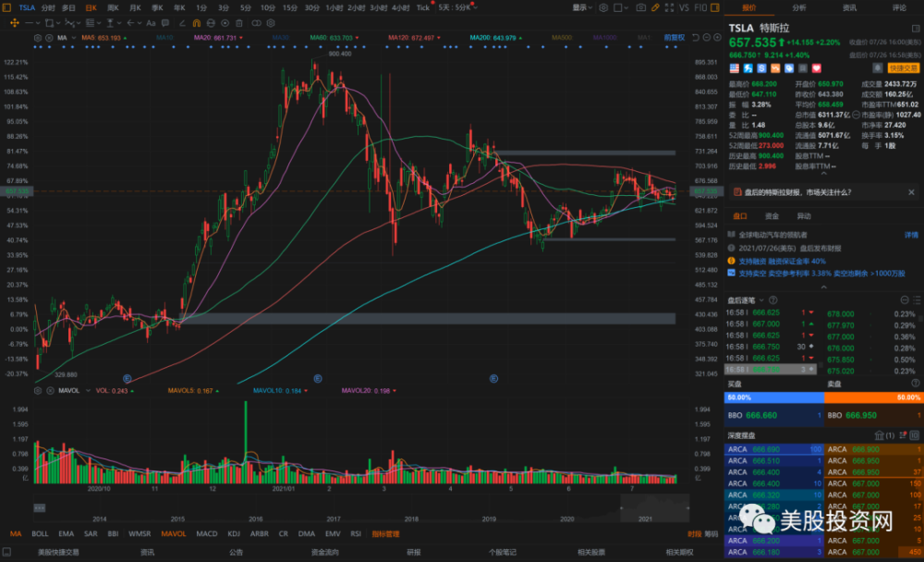Click the 卖盘 50.00% orange ratio bar

click(873, 397)
